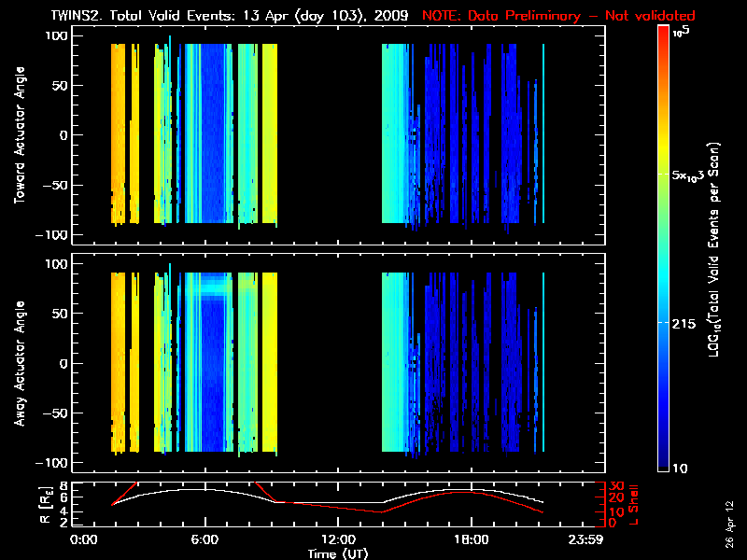Click the "10" label at color bar bottom
This screenshot has height=560, width=747.
pyautogui.click(x=682, y=468)
